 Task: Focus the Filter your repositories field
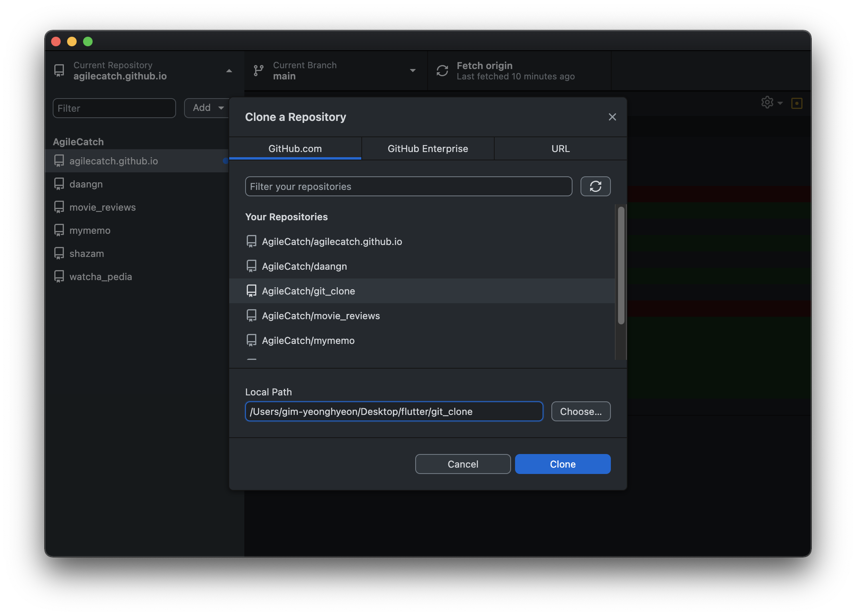point(408,186)
